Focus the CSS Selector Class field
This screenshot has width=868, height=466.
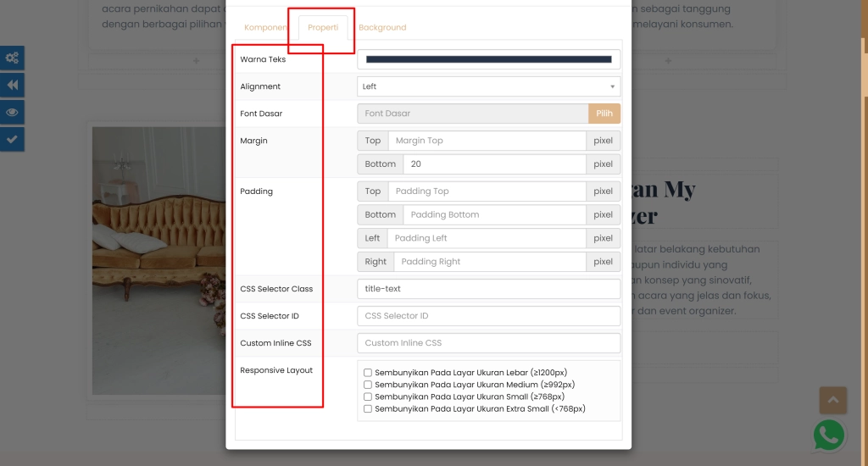point(488,289)
